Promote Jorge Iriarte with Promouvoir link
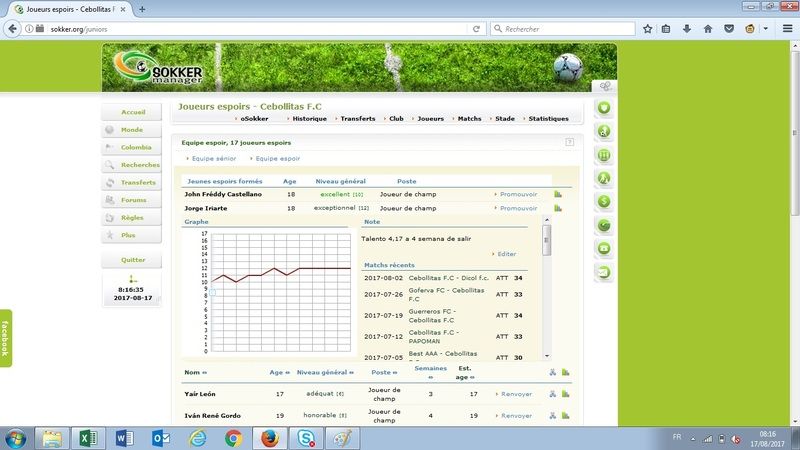 [x=517, y=208]
